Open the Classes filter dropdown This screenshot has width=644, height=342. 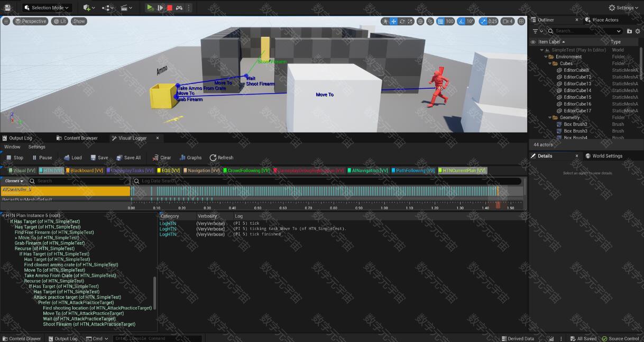click(14, 181)
